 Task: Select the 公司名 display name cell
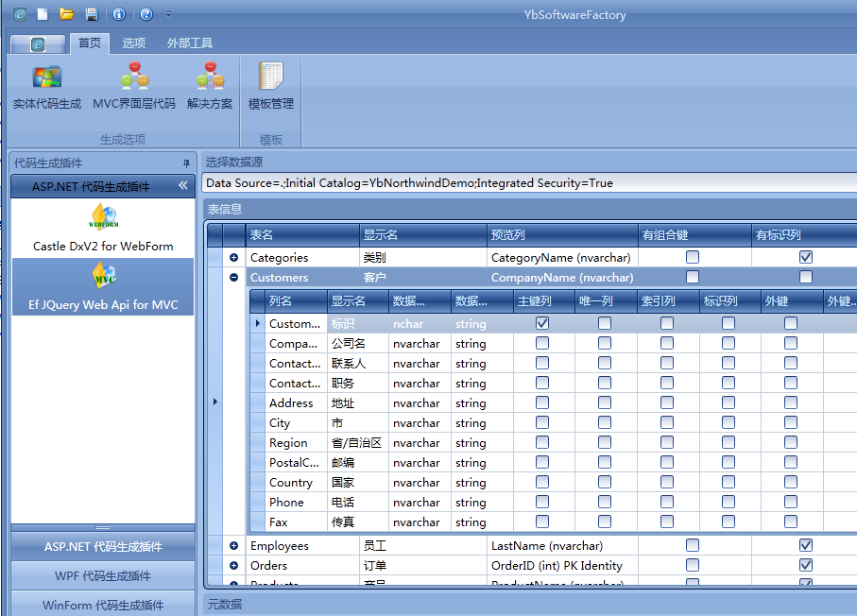pos(358,344)
